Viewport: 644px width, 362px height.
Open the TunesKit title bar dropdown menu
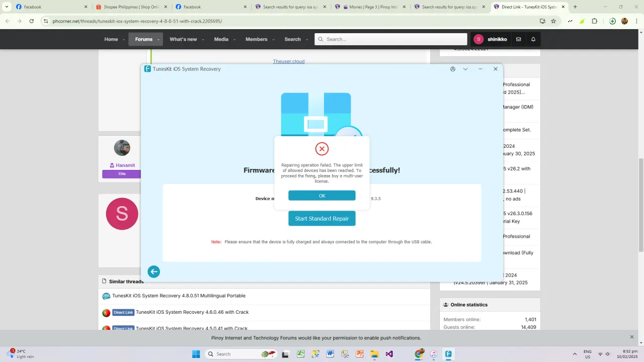coord(465,69)
